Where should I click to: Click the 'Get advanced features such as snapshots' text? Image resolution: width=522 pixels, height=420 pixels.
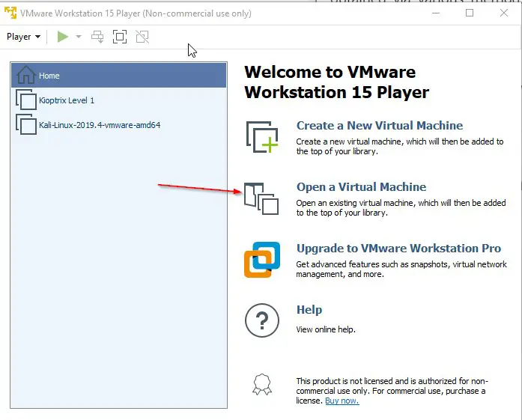pyautogui.click(x=401, y=270)
